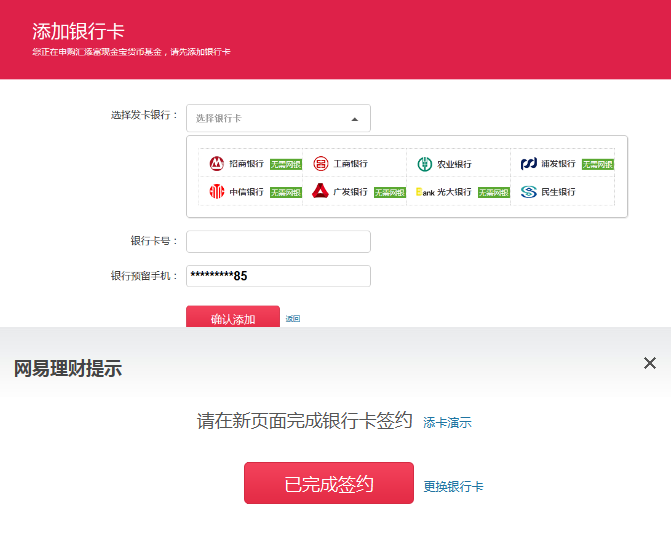The width and height of the screenshot is (671, 534).
Task: Focus the 银行预留手机 phone field
Action: pyautogui.click(x=278, y=276)
